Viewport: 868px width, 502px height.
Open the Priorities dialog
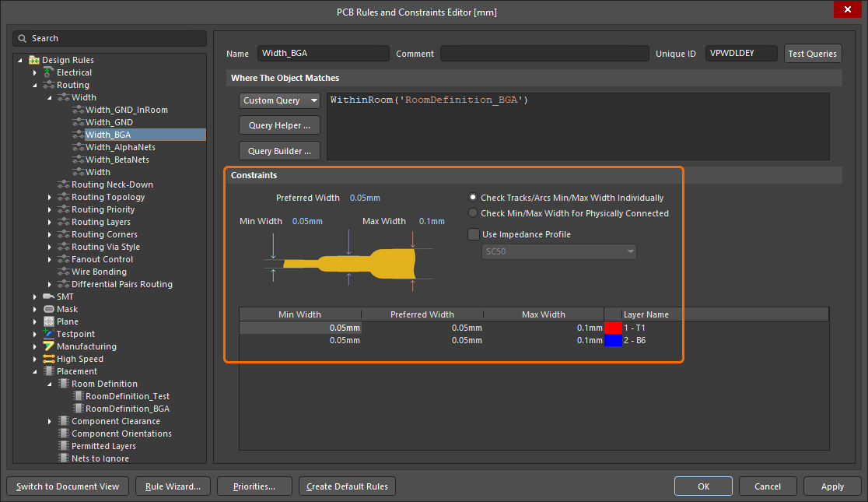pos(254,486)
